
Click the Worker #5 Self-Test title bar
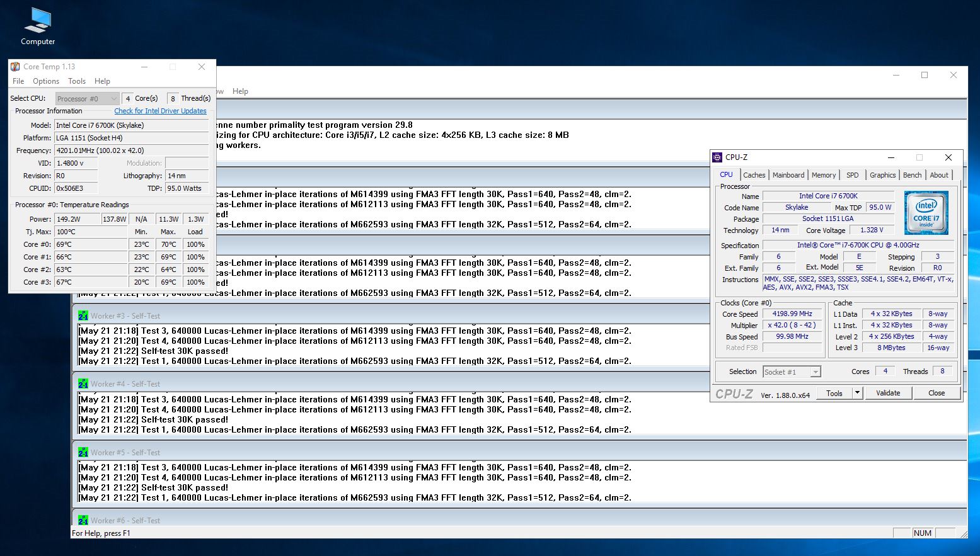tap(519, 452)
